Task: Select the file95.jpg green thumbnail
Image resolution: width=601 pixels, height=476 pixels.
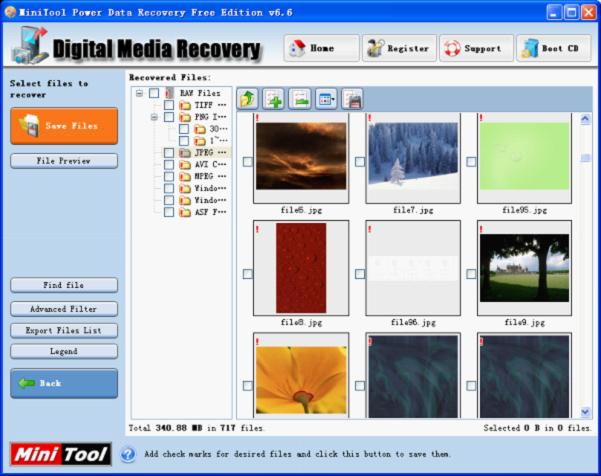Action: 524,158
